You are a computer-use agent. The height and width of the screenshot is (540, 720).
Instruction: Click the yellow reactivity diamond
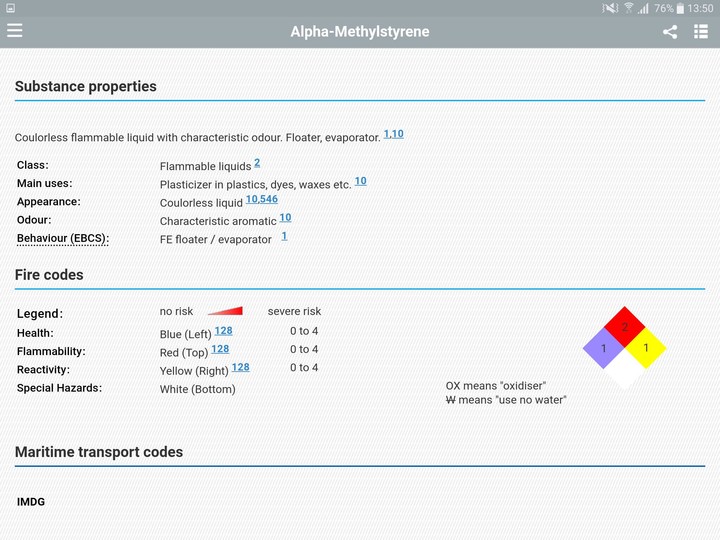click(646, 348)
